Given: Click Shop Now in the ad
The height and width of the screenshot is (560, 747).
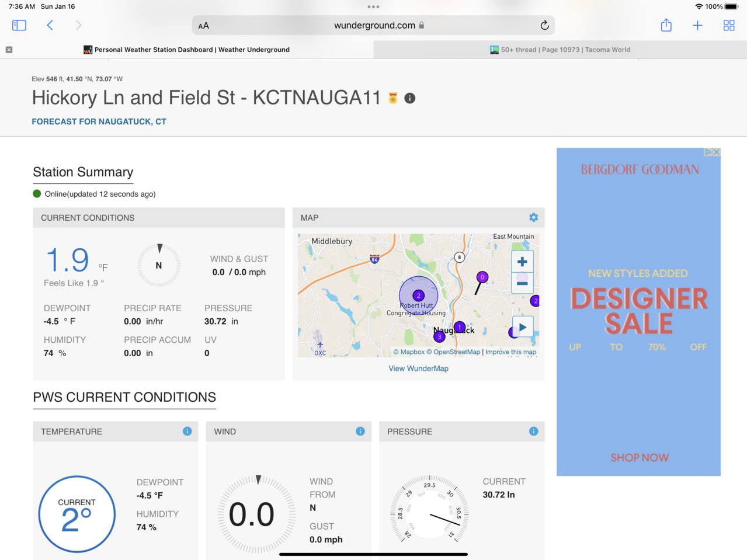Looking at the screenshot, I should 640,458.
